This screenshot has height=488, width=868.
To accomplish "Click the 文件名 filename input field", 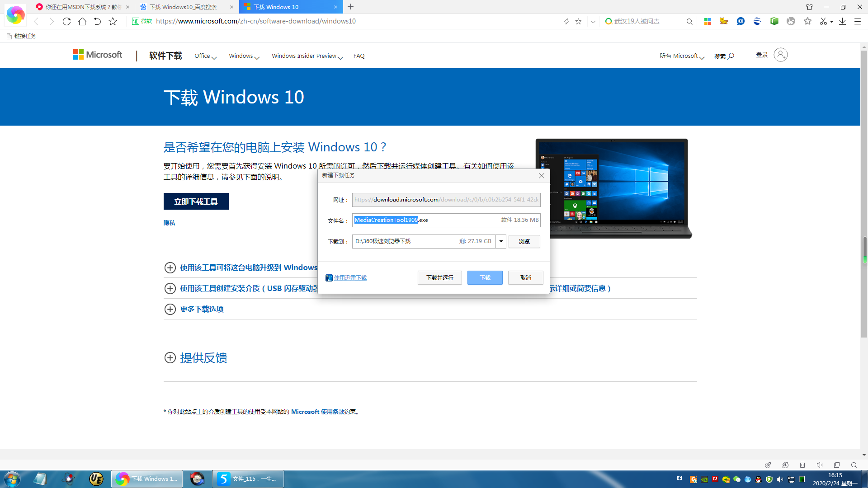I will 446,220.
